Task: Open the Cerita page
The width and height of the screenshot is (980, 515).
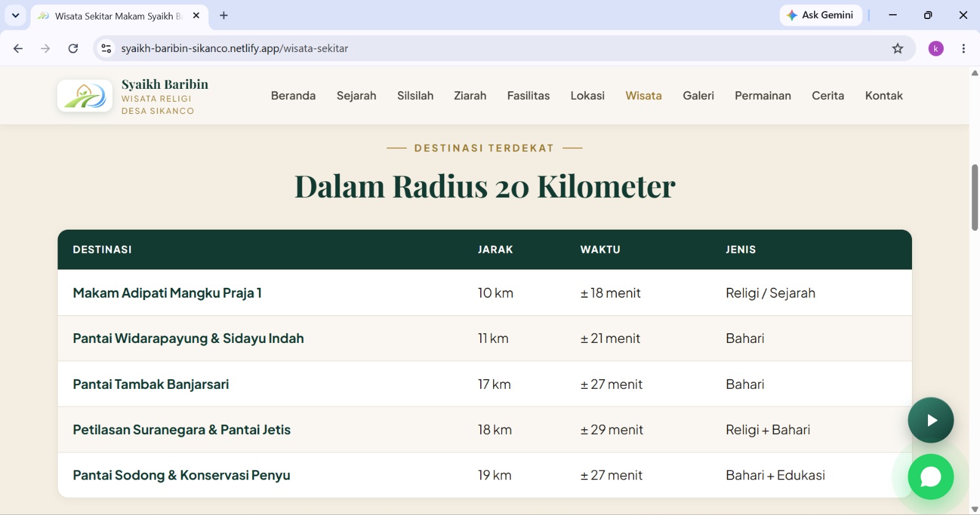Action: point(828,96)
